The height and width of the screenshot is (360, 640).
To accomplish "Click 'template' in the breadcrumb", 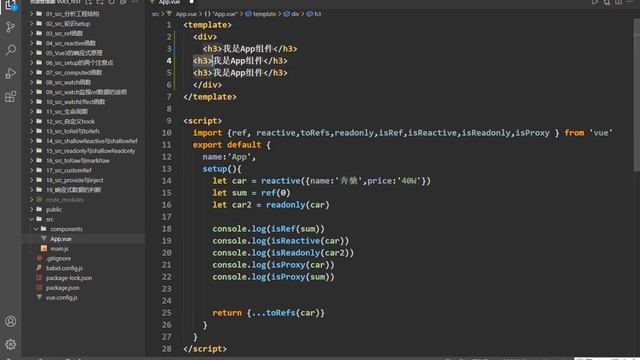I will (264, 14).
